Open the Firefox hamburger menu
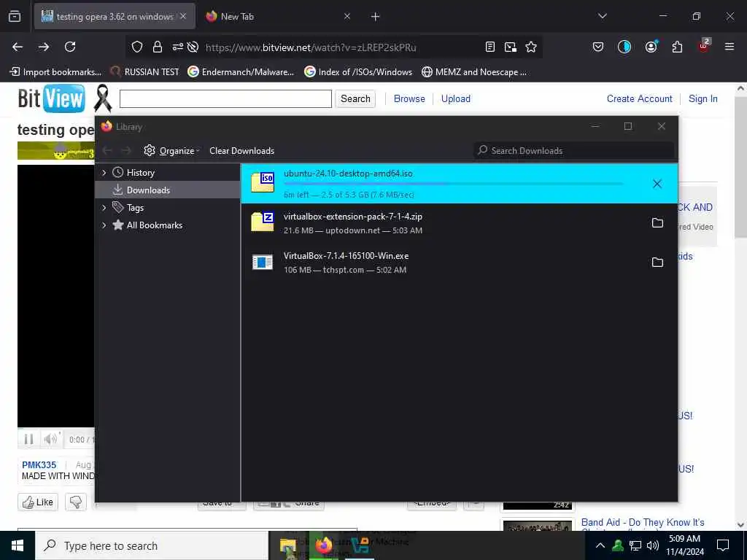Image resolution: width=747 pixels, height=560 pixels. 729,47
